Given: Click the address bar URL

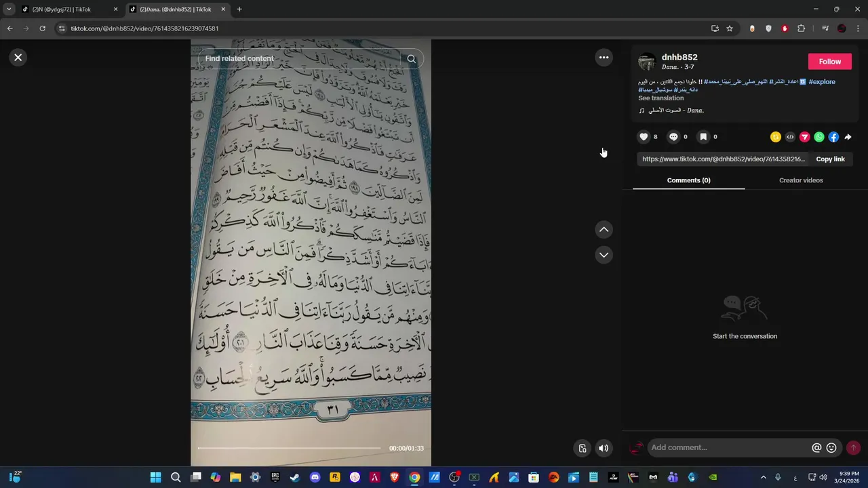Looking at the screenshot, I should (144, 28).
